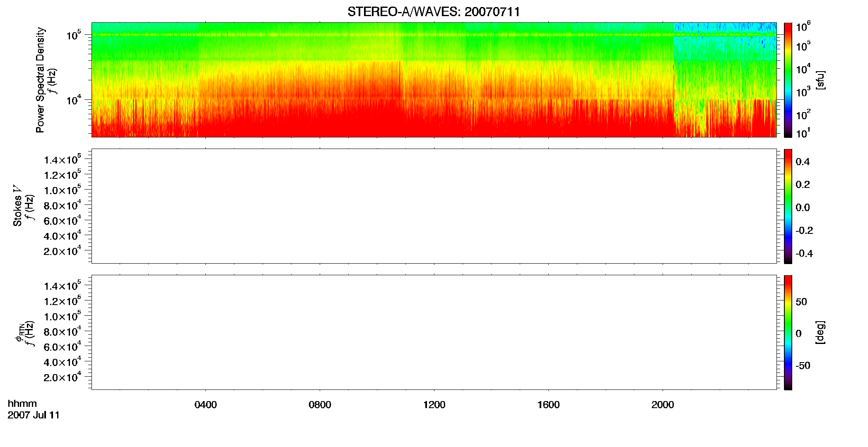868x447 pixels.
Task: Click the top panel [sfu] colorbar
Action: pos(788,80)
